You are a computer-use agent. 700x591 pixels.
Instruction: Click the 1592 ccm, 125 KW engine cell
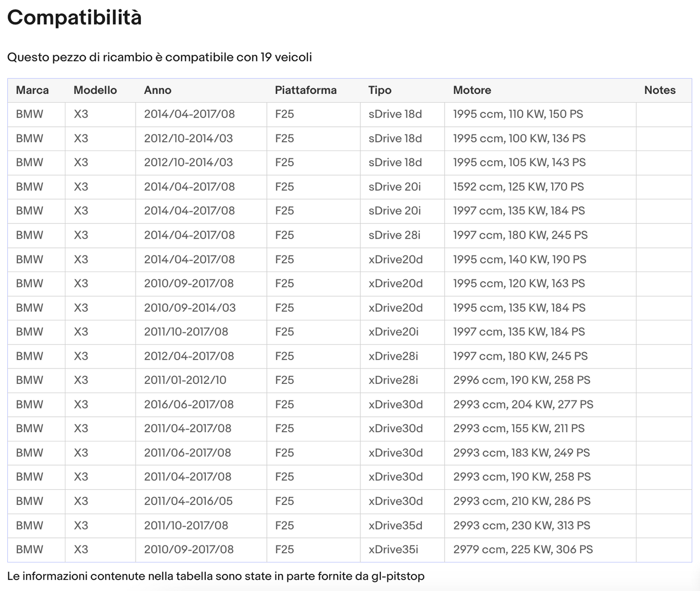click(x=518, y=187)
